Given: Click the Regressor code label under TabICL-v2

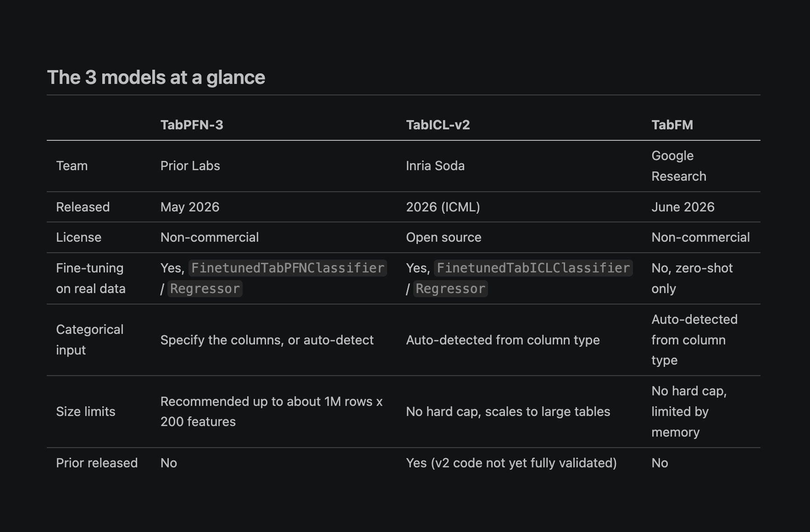Looking at the screenshot, I should coord(450,288).
